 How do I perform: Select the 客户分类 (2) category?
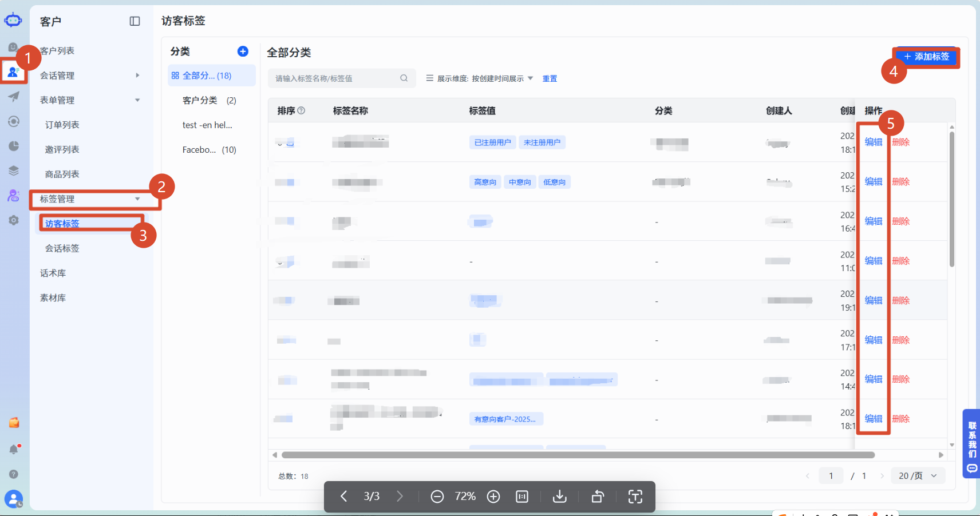click(212, 100)
